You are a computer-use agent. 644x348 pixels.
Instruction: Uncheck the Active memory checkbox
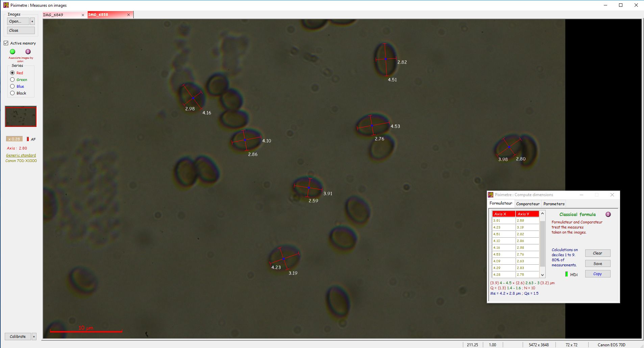point(6,43)
